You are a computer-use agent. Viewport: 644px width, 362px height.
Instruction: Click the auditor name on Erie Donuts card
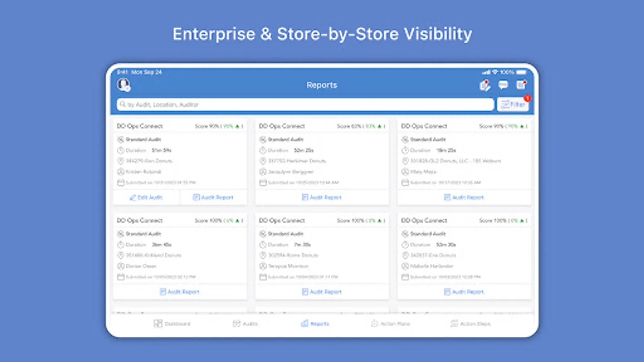pos(431,266)
